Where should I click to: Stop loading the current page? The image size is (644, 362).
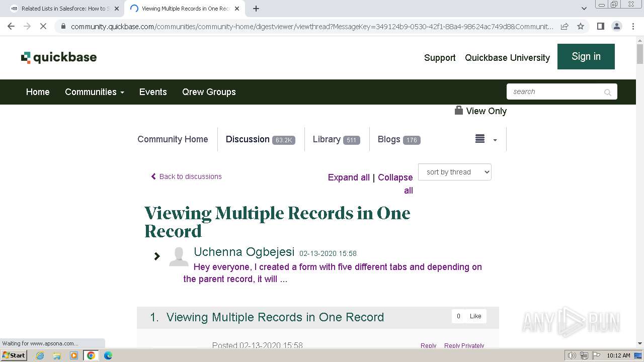[x=43, y=26]
